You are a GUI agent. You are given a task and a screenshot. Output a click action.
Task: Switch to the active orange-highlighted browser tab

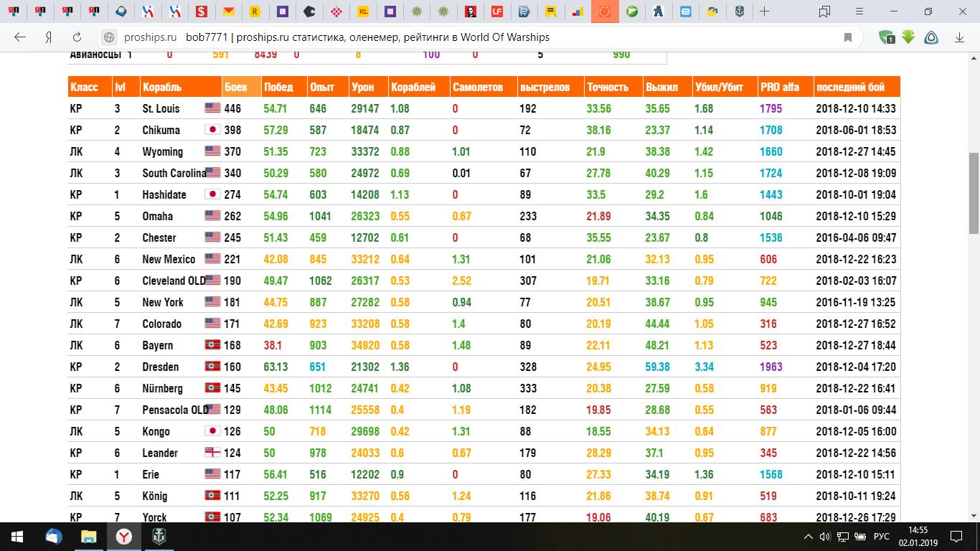605,11
